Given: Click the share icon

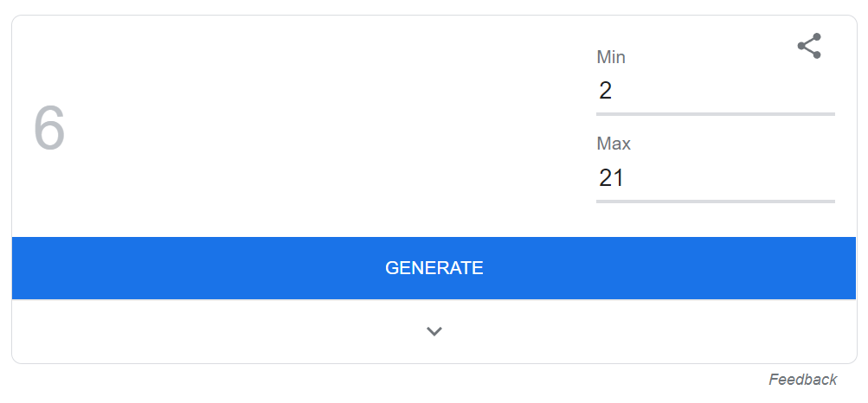Looking at the screenshot, I should (x=809, y=46).
